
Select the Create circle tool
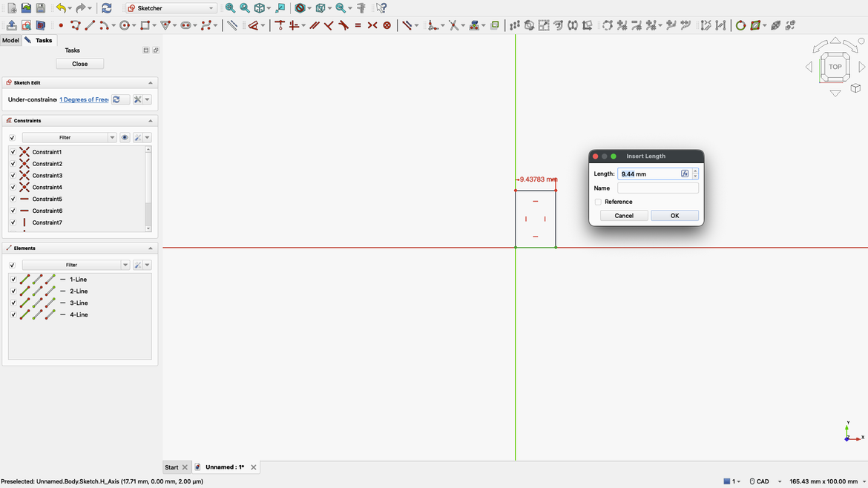point(125,24)
